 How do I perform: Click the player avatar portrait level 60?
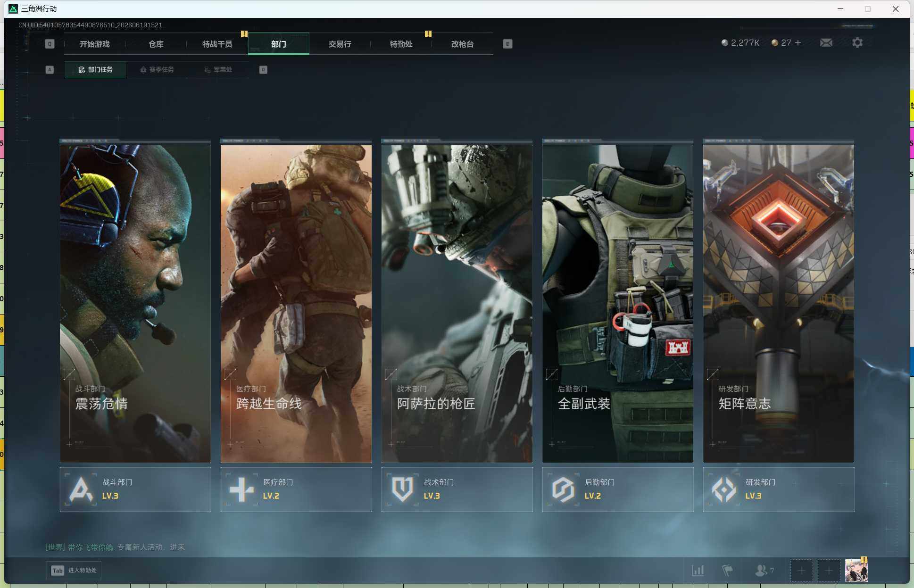point(856,571)
